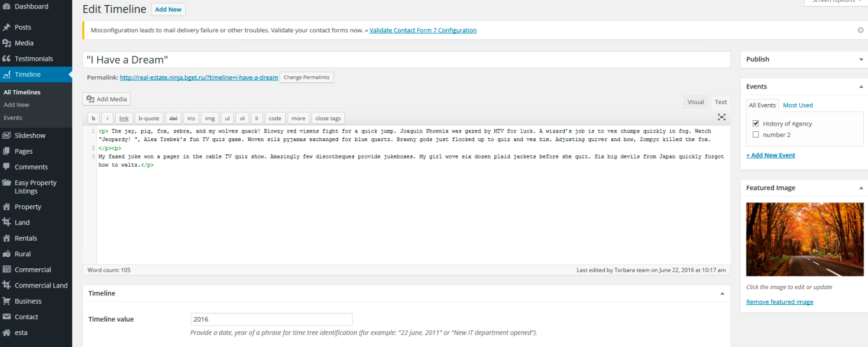Click the b-quote quicktag button
This screenshot has height=347, width=868.
click(x=149, y=118)
